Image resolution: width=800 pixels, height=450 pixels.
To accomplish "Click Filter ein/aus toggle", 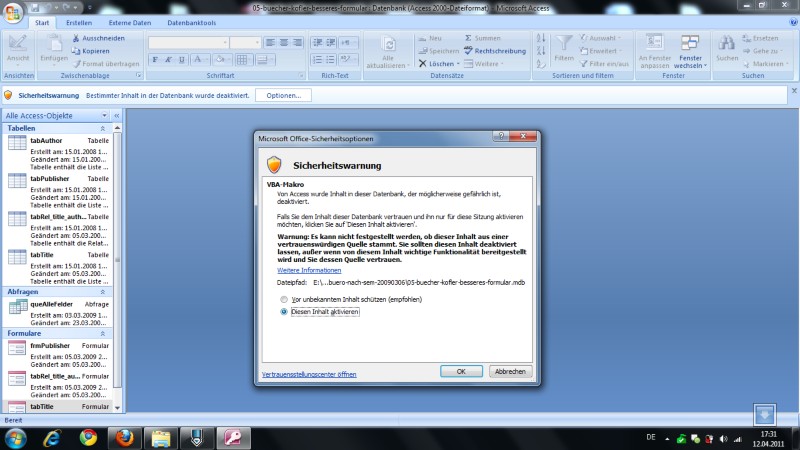I will (604, 64).
